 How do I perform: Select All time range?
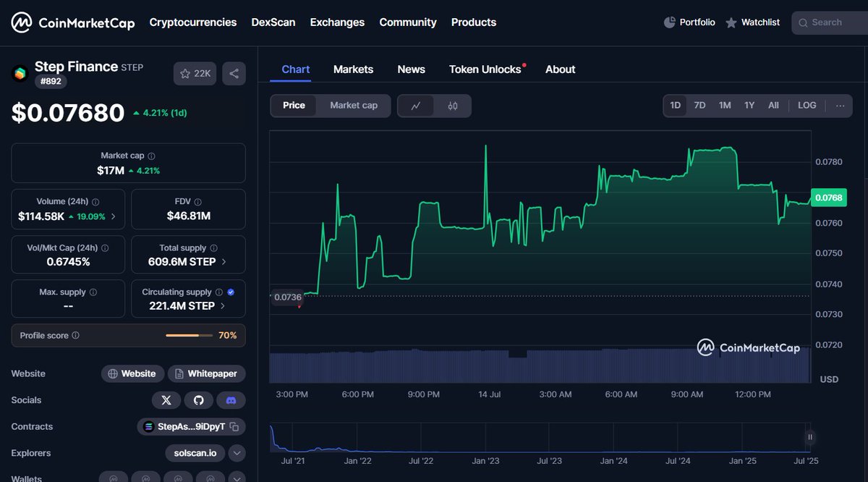click(x=773, y=106)
